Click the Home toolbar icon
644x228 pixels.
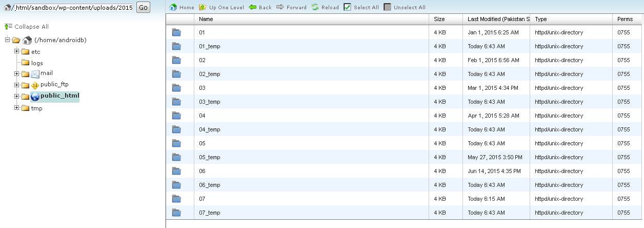pyautogui.click(x=173, y=7)
